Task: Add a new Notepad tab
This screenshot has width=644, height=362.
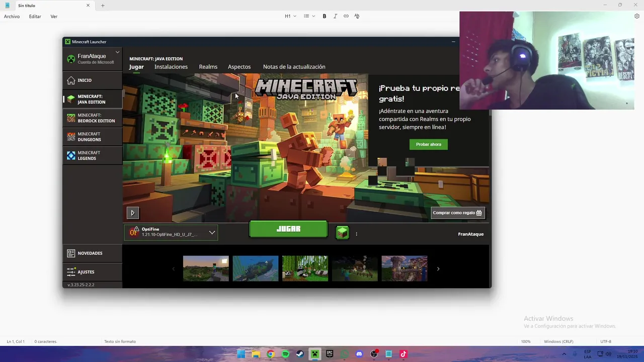Action: tap(103, 6)
